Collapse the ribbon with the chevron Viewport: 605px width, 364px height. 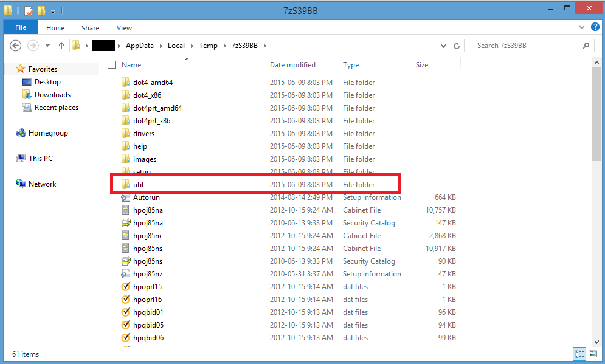582,27
